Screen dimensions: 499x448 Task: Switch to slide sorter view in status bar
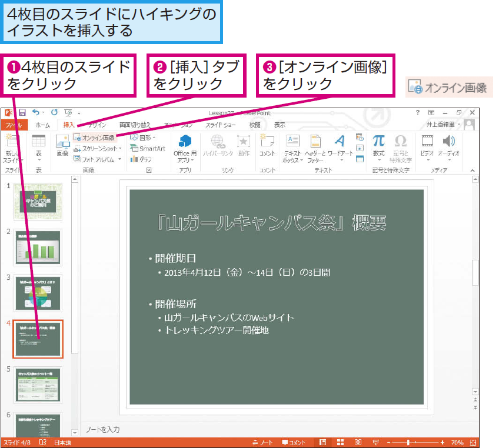pos(340,442)
